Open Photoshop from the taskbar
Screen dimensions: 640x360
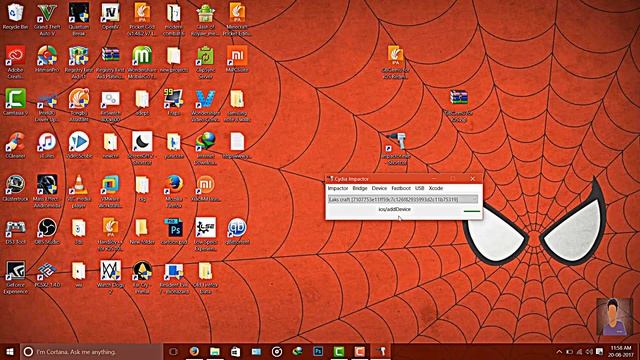tap(318, 351)
